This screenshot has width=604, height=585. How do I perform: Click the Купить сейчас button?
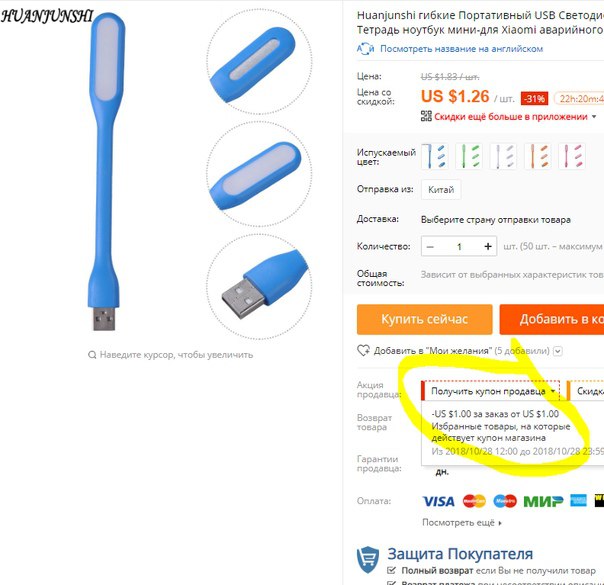tap(424, 319)
